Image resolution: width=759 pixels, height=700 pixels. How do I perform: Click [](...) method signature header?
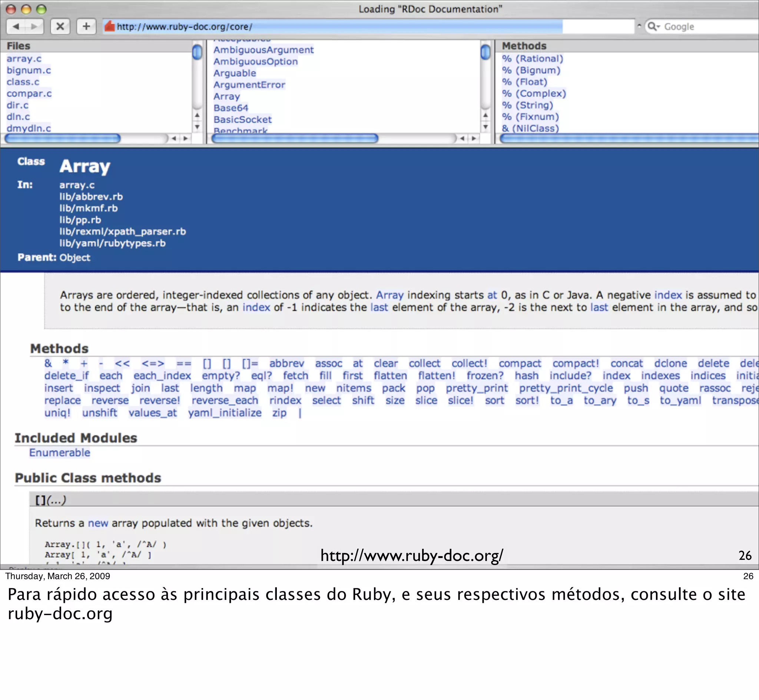coord(394,501)
